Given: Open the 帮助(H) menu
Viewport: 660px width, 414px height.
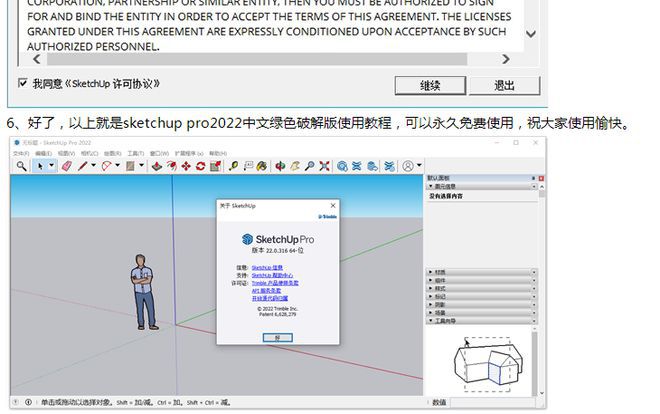Looking at the screenshot, I should tap(218, 154).
